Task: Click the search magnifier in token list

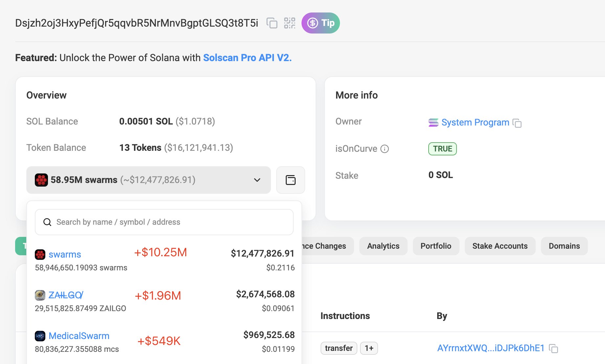Action: point(47,222)
